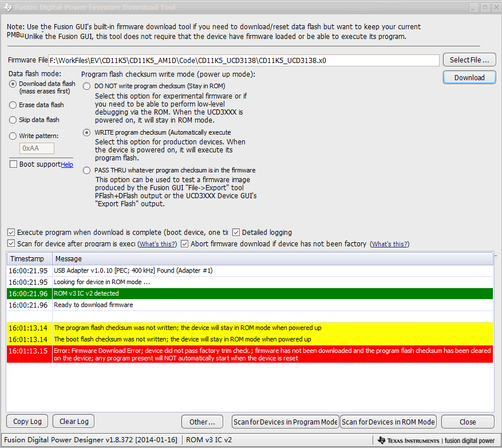Image resolution: width=502 pixels, height=448 pixels.
Task: Select the green ROM v3 IC v2 detected row
Action: [250, 293]
